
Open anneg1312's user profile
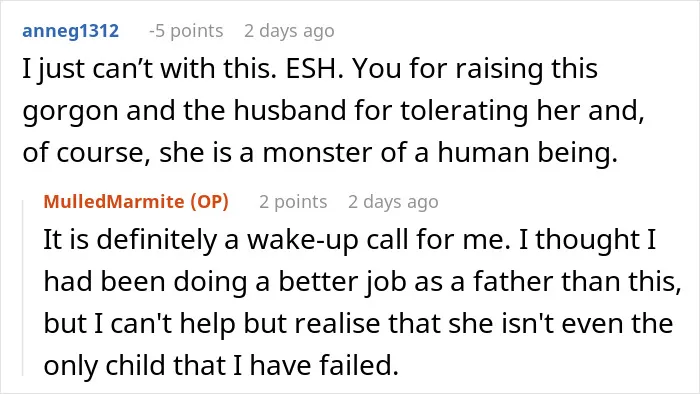point(71,31)
